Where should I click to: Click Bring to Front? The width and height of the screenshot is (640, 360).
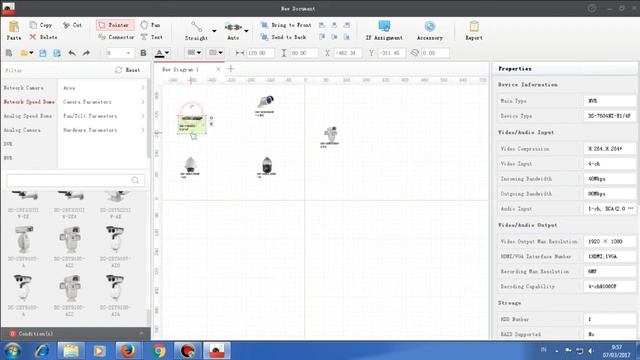[286, 25]
